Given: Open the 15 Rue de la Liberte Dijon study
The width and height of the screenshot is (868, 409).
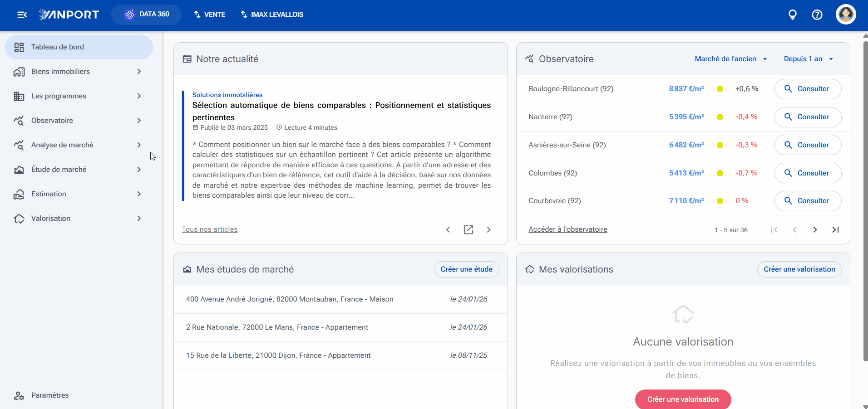Looking at the screenshot, I should pyautogui.click(x=340, y=355).
